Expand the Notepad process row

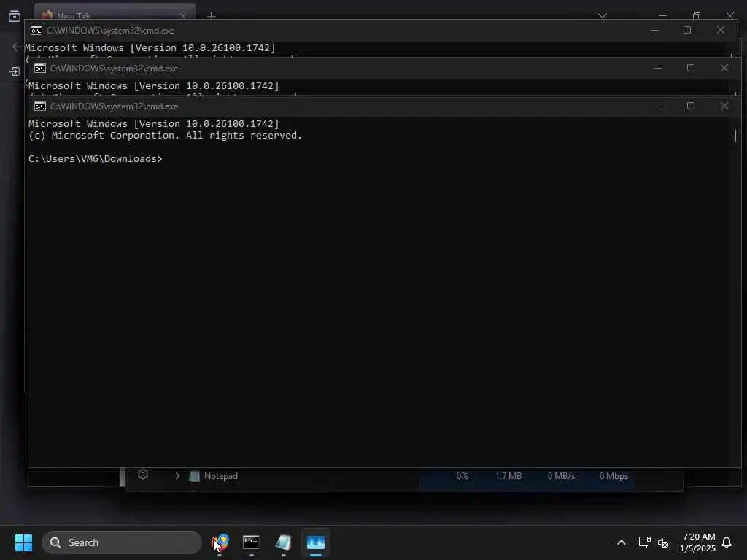coord(177,475)
